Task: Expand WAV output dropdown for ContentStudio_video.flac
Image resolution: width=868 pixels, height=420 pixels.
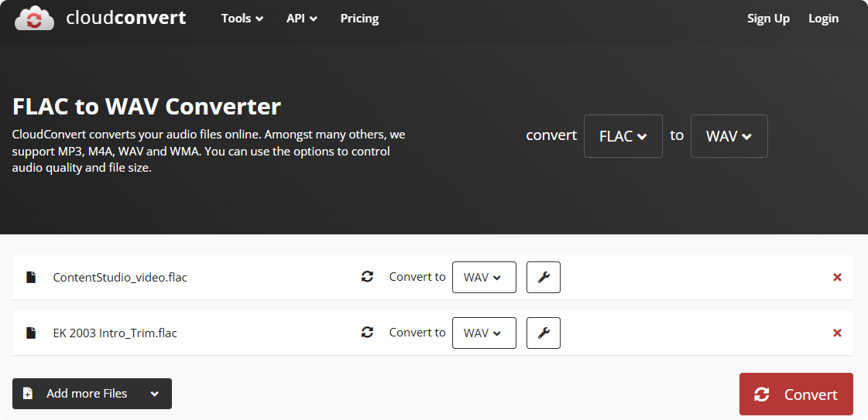Action: [483, 277]
